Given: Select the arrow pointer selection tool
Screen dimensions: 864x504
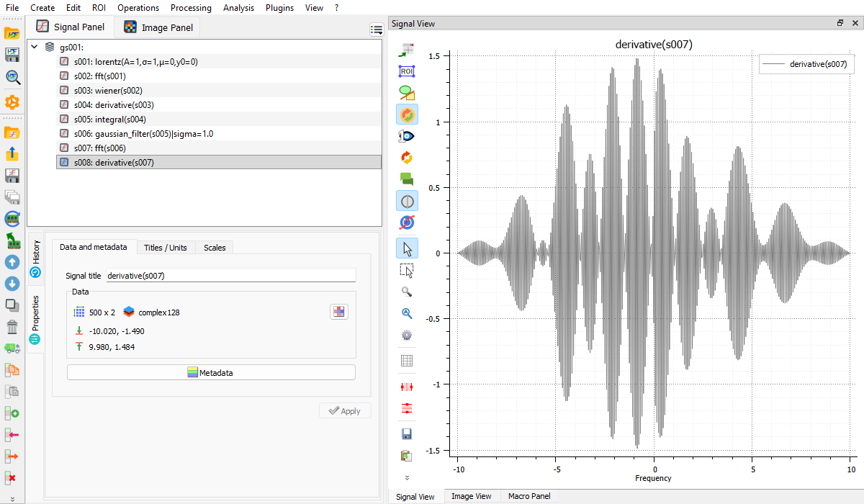Looking at the screenshot, I should pyautogui.click(x=407, y=249).
